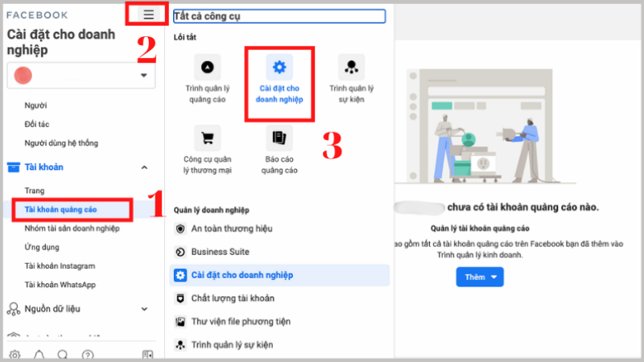This screenshot has height=362, width=644.
Task: Open Chất lượng tài khoản link
Action: pyautogui.click(x=233, y=298)
